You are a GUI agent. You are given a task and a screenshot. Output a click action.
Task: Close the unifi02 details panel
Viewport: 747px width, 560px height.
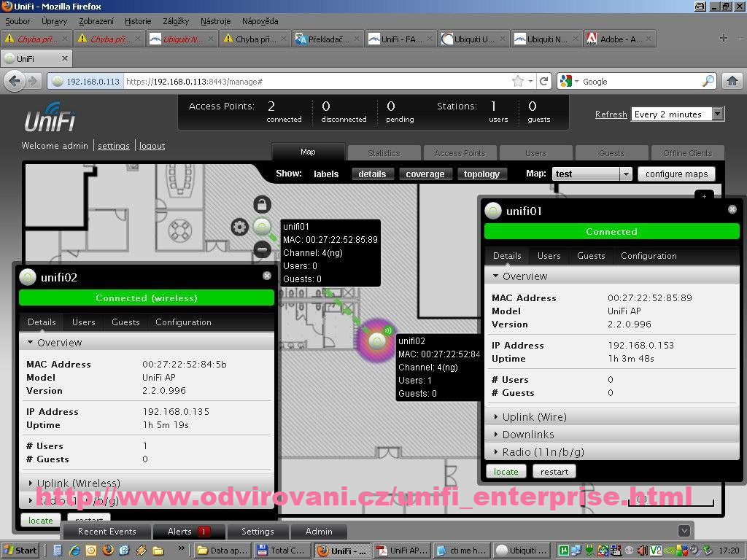coord(267,276)
